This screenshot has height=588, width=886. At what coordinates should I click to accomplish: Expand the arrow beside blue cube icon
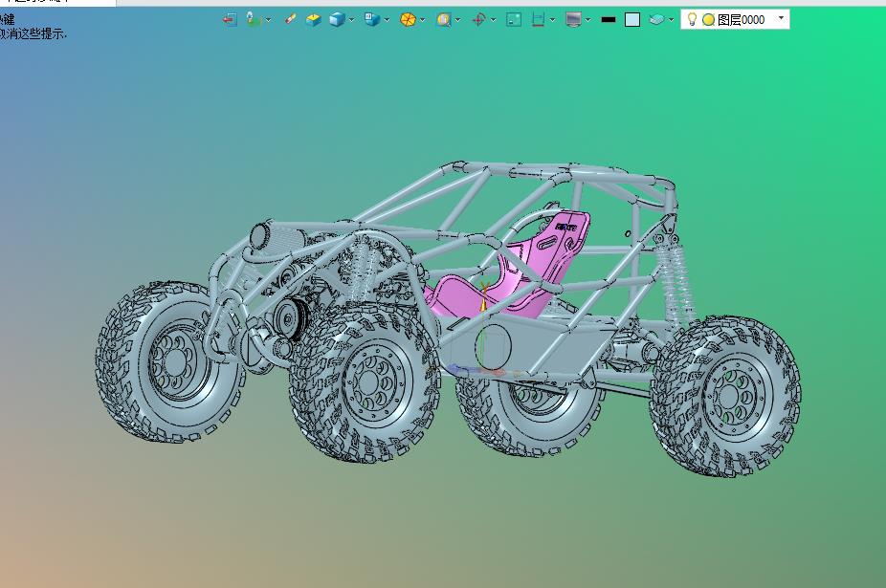tap(352, 19)
